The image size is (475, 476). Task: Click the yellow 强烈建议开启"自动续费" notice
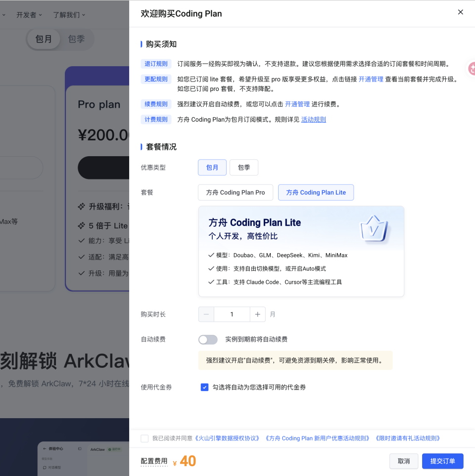(295, 360)
